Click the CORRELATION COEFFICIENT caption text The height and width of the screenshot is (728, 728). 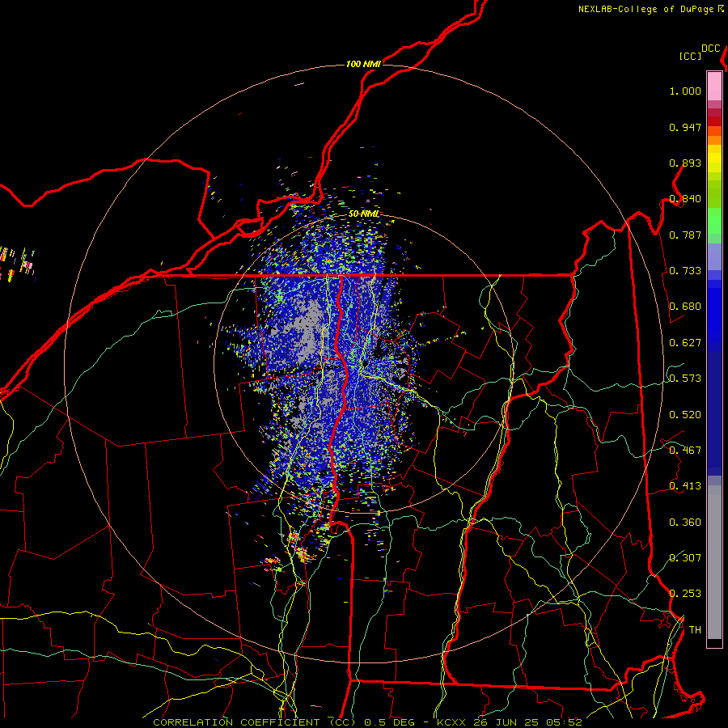click(x=236, y=722)
